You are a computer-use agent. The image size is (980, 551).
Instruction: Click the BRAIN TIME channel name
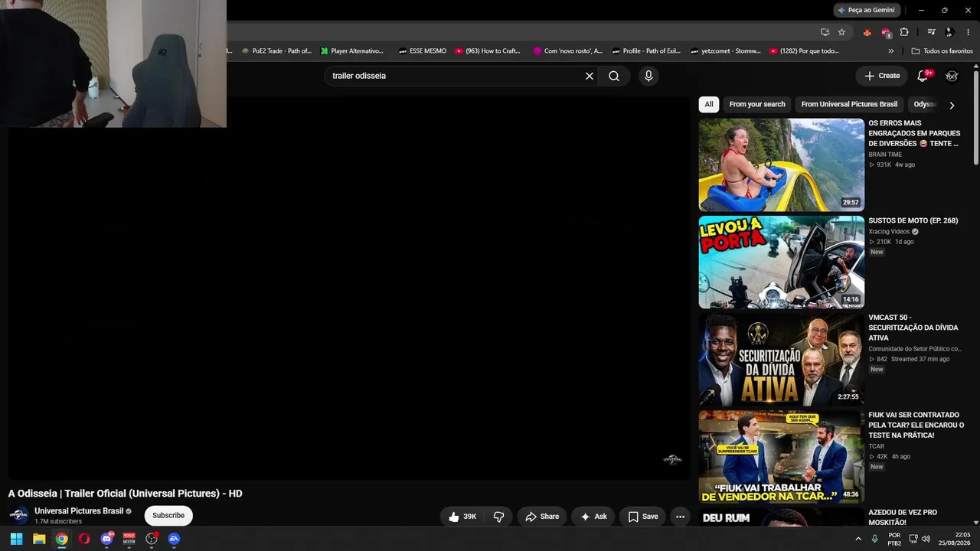[885, 155]
